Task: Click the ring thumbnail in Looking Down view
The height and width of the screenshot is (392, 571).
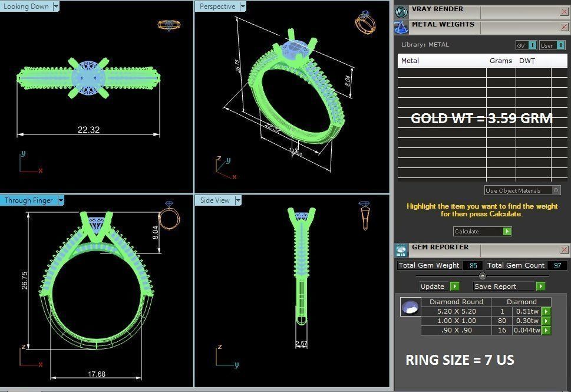Action: click(169, 25)
